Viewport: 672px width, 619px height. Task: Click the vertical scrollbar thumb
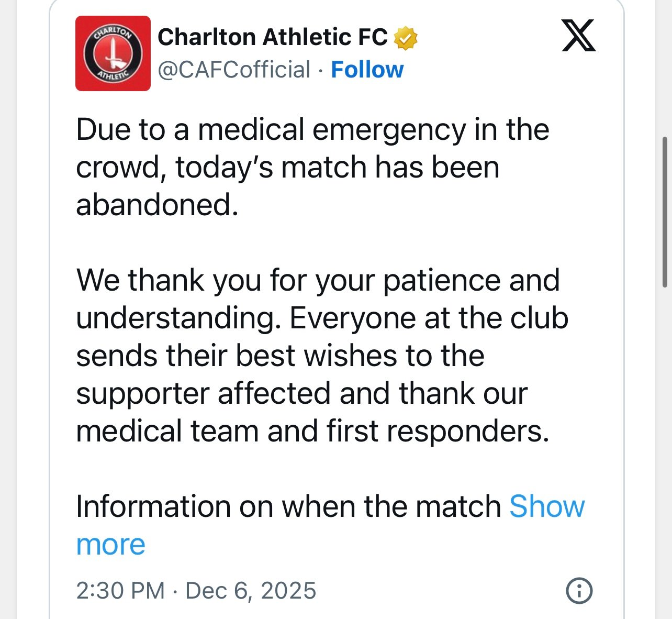pyautogui.click(x=665, y=212)
